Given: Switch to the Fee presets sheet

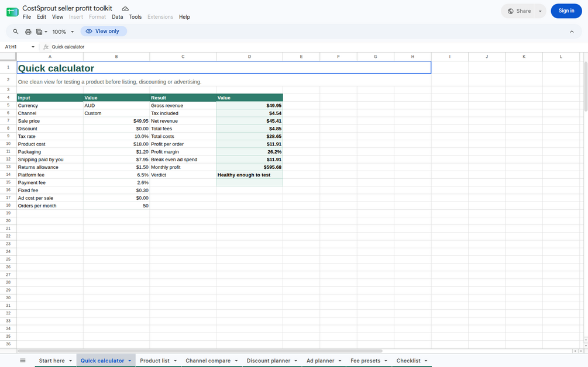Looking at the screenshot, I should point(365,361).
